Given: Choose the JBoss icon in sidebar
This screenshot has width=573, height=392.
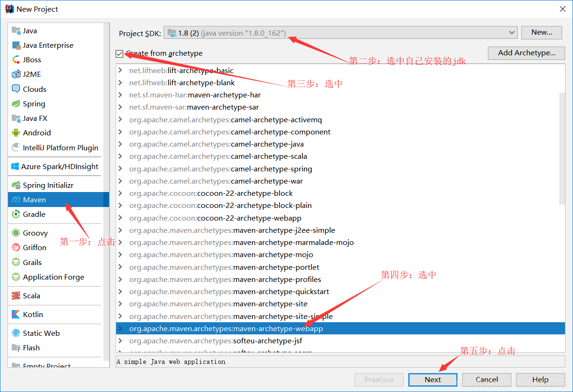Looking at the screenshot, I should coord(16,60).
